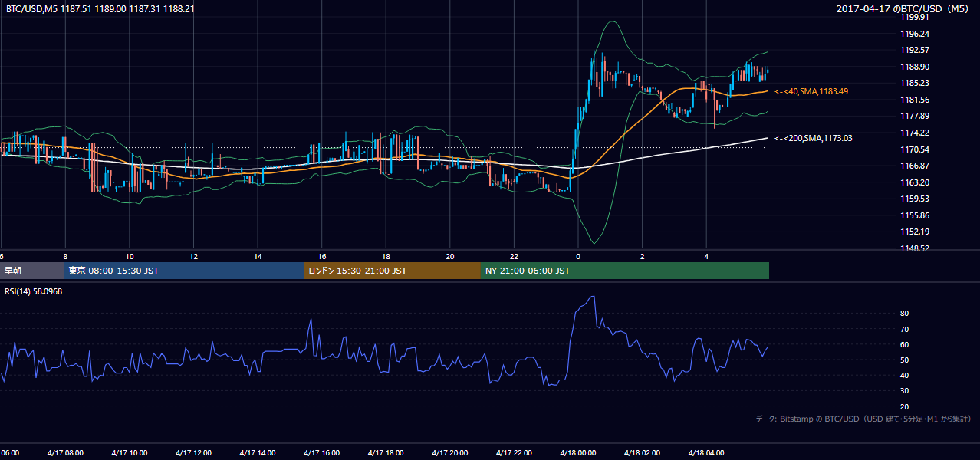Click hour tick 8 under price chart
The height and width of the screenshot is (460, 980).
point(65,256)
